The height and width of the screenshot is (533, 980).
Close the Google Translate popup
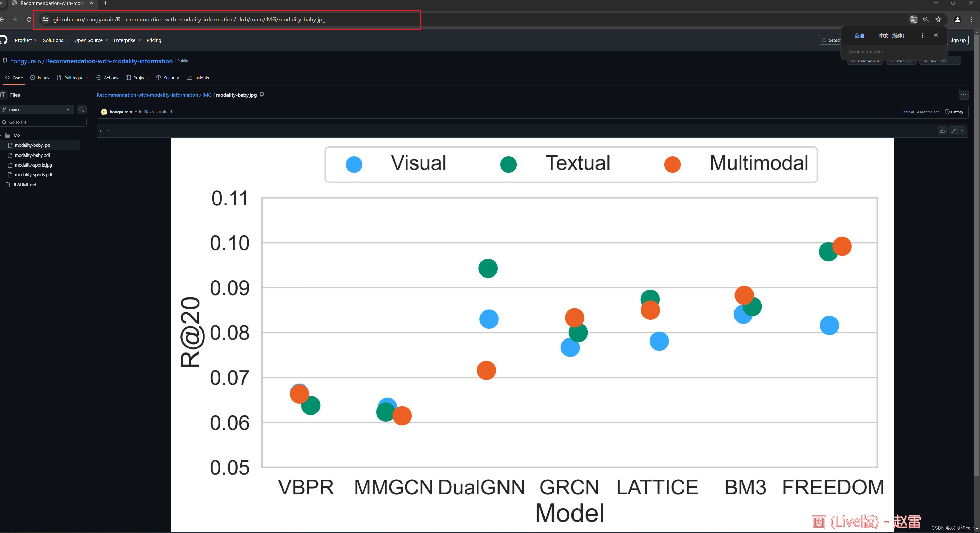click(936, 35)
